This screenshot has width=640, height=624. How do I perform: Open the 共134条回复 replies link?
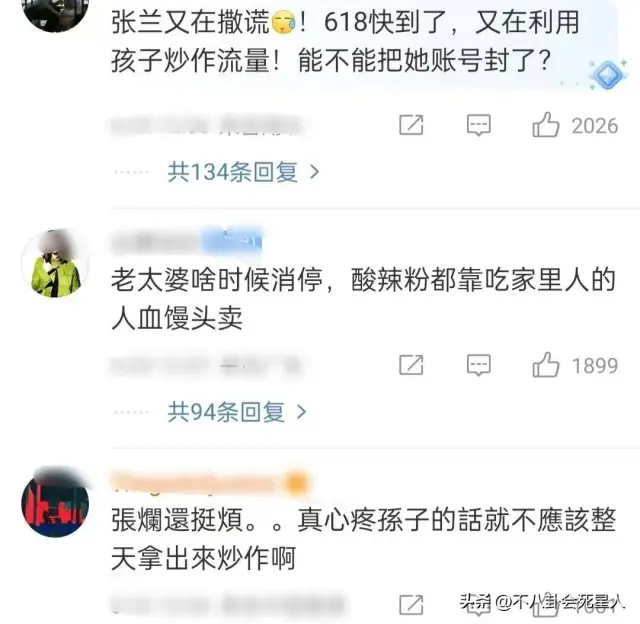[233, 172]
